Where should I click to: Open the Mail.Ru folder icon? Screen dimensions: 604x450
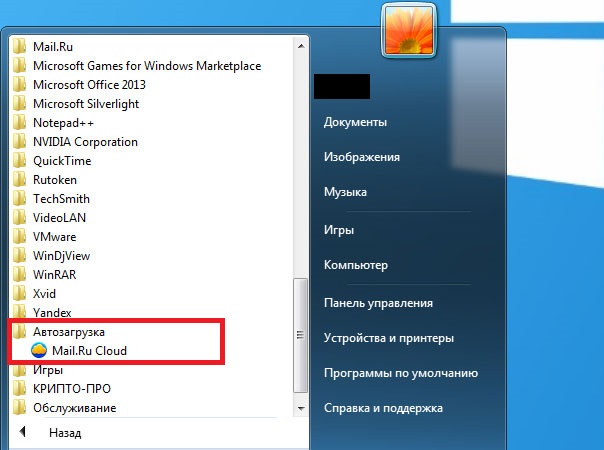tap(19, 47)
